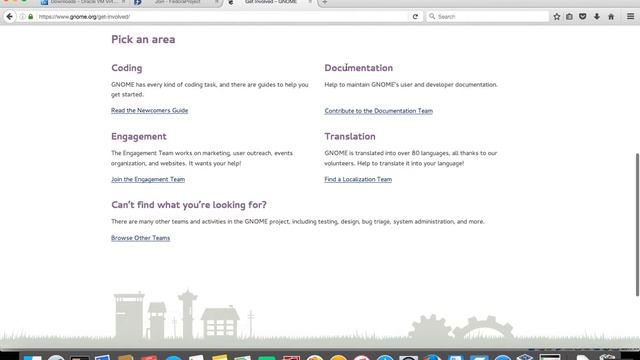Viewport: 640px width, 360px height.
Task: Close the Join - FedoraProject tab
Action: [x=216, y=2]
